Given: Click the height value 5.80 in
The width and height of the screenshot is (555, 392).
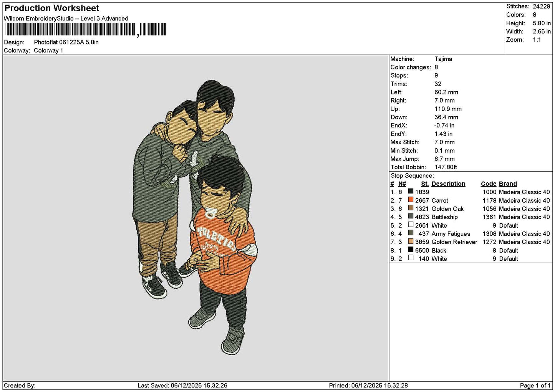Looking at the screenshot, I should tap(542, 23).
